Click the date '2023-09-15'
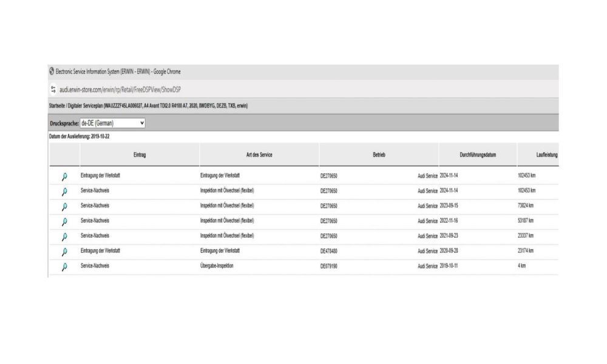The height and width of the screenshot is (364, 607). pos(449,206)
